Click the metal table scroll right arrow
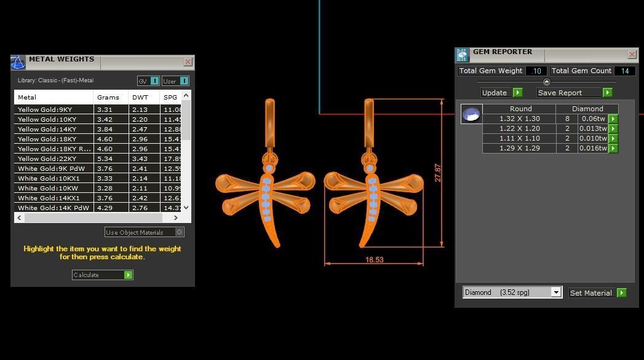The width and height of the screenshot is (644, 360). [x=176, y=217]
